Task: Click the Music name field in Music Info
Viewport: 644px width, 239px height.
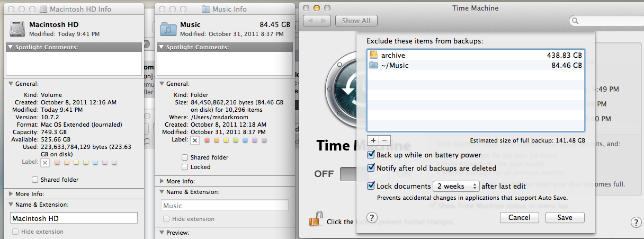Action: [x=225, y=205]
